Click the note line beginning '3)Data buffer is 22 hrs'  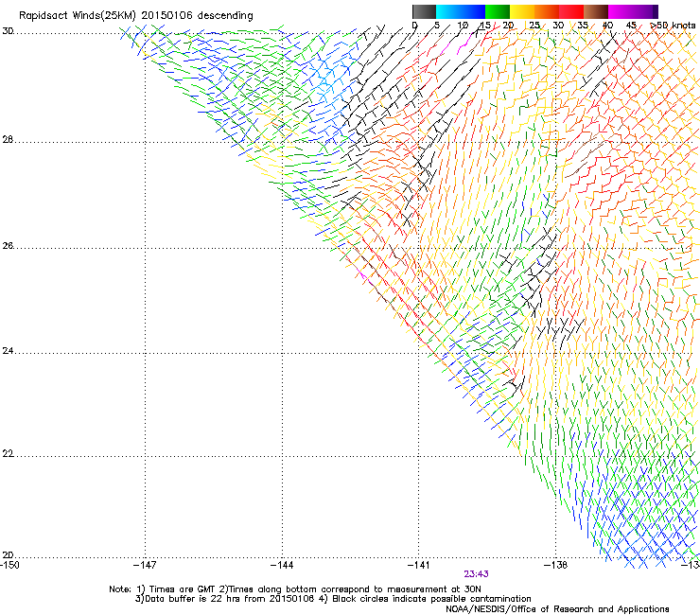pyautogui.click(x=333, y=599)
